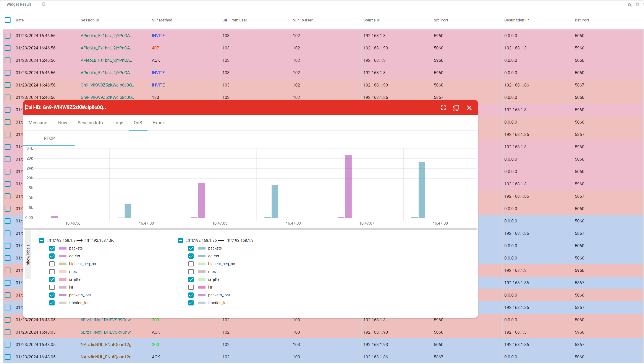Click the pop-out window icon in dialog header

[x=456, y=108]
